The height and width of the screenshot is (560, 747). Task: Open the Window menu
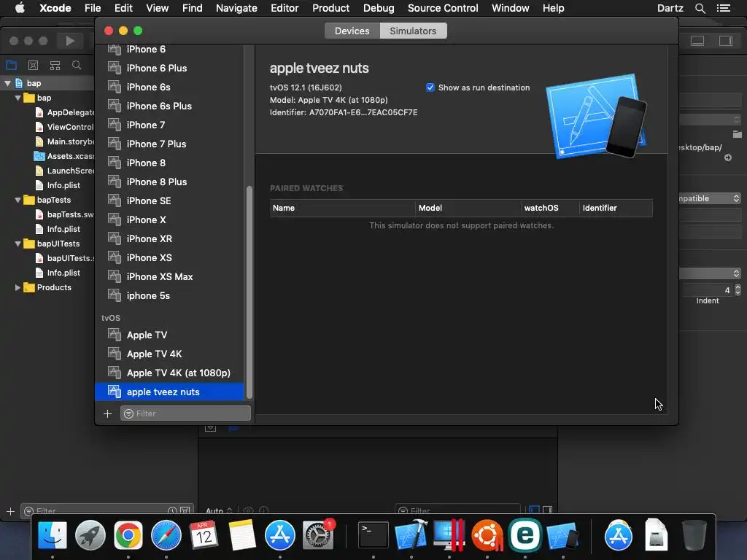coord(510,8)
